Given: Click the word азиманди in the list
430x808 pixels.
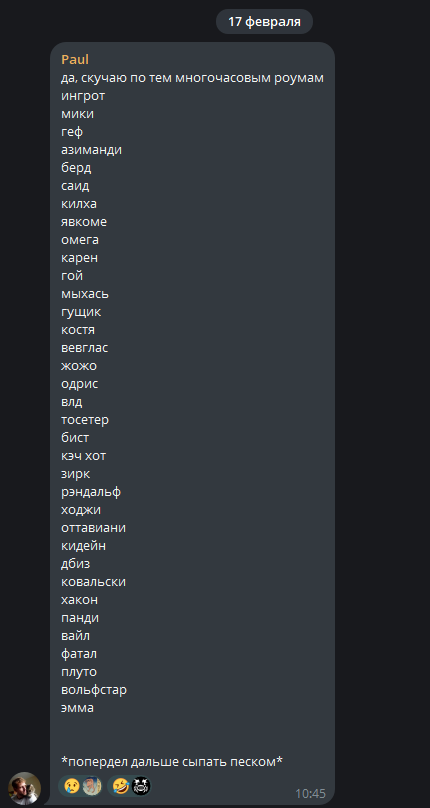Looking at the screenshot, I should pos(91,150).
